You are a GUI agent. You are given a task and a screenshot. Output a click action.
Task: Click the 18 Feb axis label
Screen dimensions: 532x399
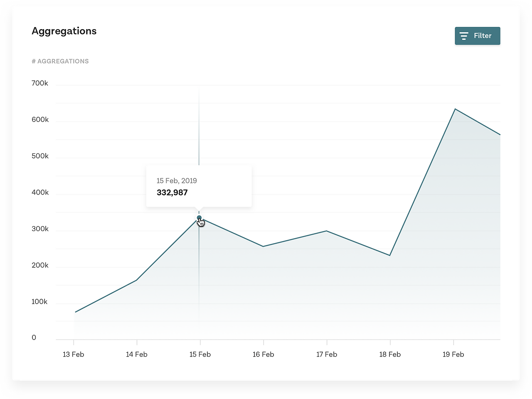[390, 355]
